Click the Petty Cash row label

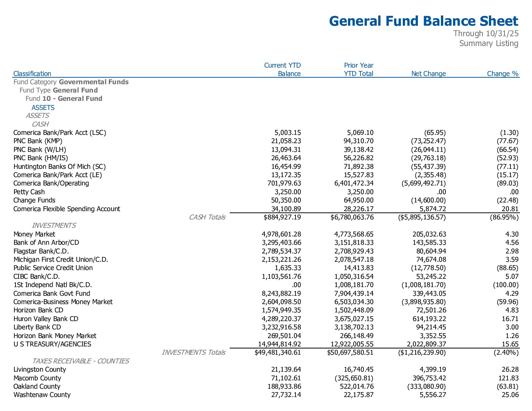pos(29,192)
